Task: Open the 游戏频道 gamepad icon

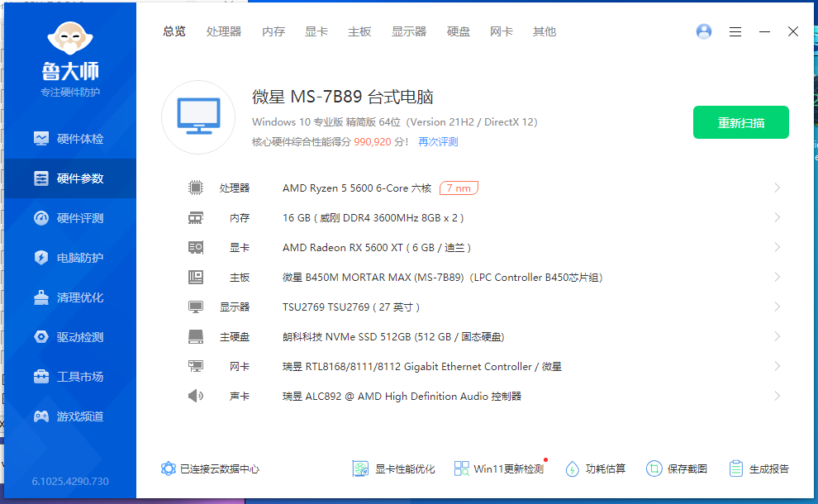Action: click(x=41, y=416)
